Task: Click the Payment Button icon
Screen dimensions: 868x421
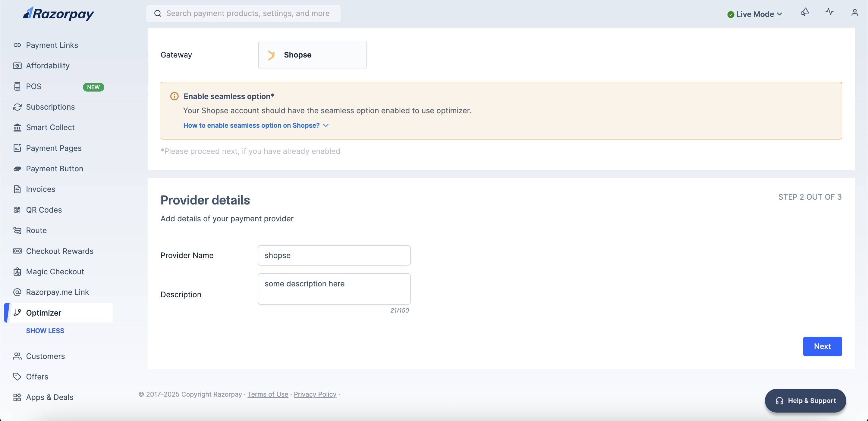Action: [17, 169]
